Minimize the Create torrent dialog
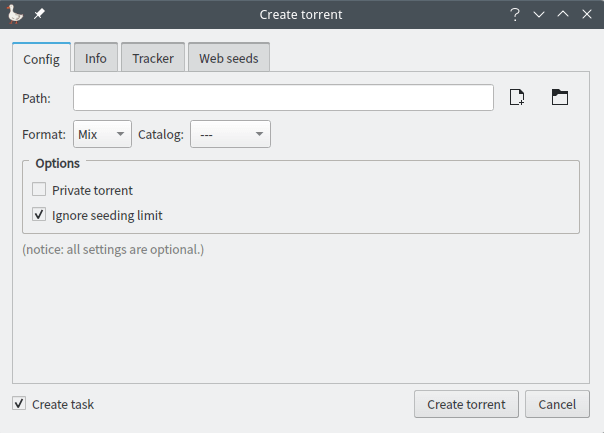Image resolution: width=604 pixels, height=433 pixels. click(x=539, y=14)
